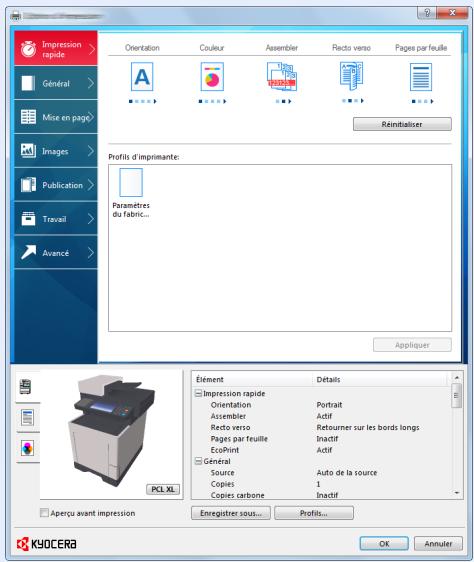Open the Travail tab
This screenshot has width=474, height=562.
click(56, 219)
